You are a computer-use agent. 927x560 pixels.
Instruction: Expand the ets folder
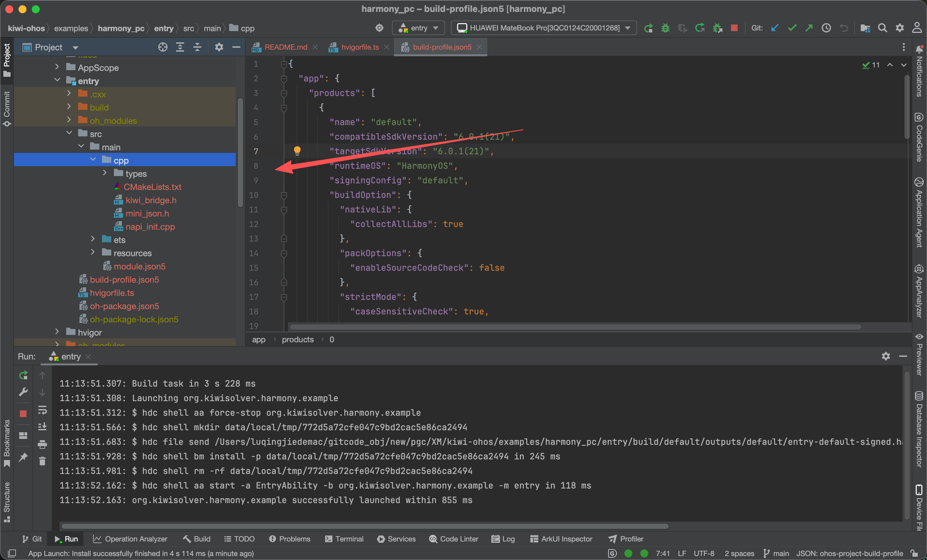[x=93, y=239]
